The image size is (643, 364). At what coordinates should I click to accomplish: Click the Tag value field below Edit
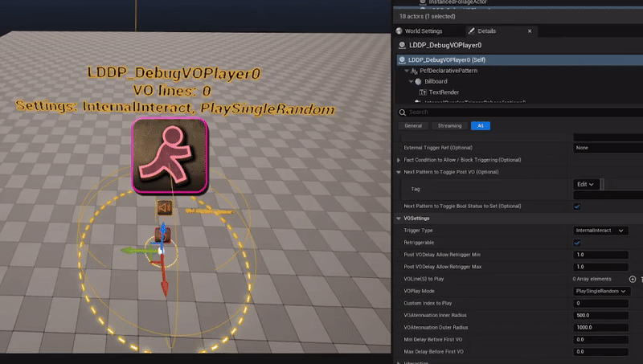608,195
